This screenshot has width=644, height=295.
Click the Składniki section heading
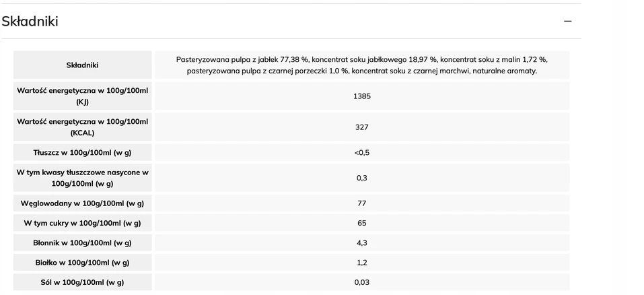pyautogui.click(x=30, y=21)
